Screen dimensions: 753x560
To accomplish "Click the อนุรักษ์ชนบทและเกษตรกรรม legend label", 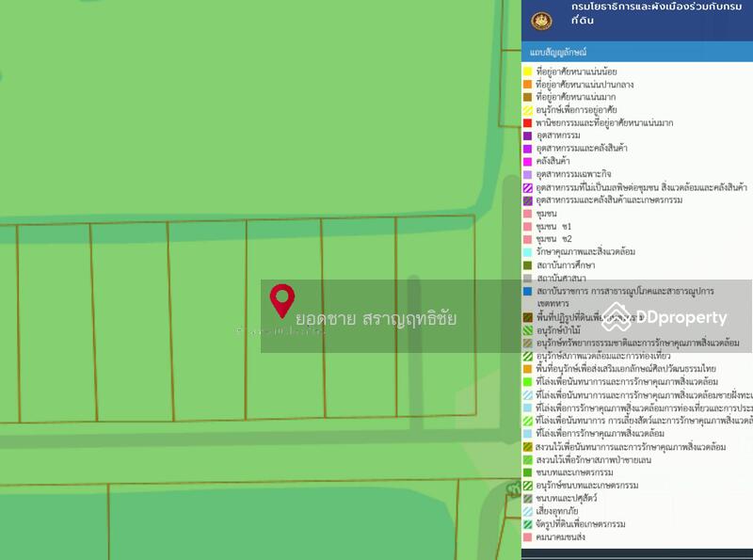I will tap(586, 485).
